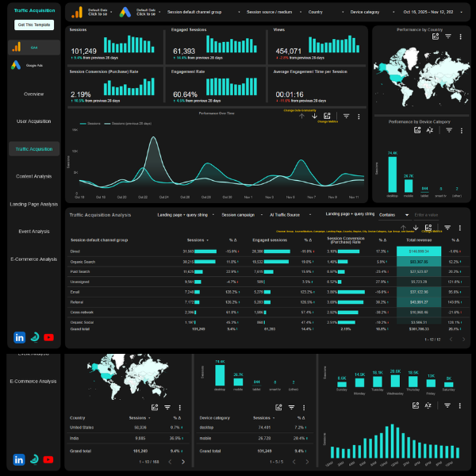Screen dimensions: 476x476
Task: Click A-Z sort icon on hourly sessions chart
Action: pyautogui.click(x=428, y=405)
